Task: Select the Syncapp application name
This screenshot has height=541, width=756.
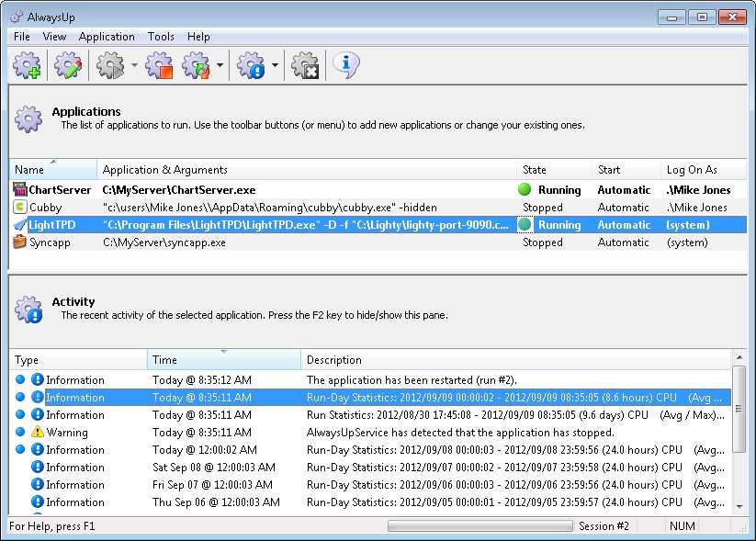Action: (50, 242)
